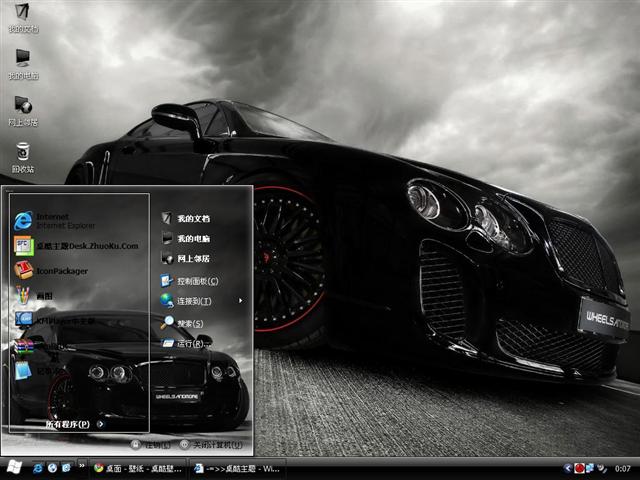Switch to 桌酷主题 taskbar window

pos(238,469)
